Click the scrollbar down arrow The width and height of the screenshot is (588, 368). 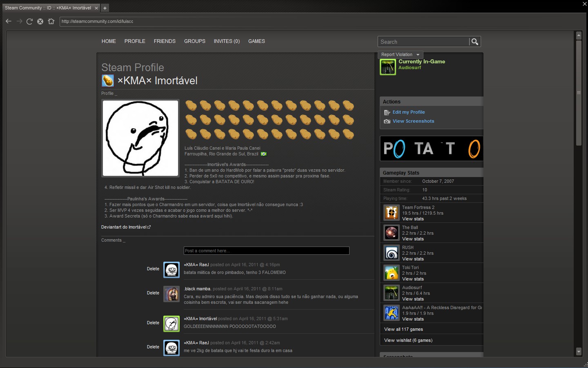579,351
